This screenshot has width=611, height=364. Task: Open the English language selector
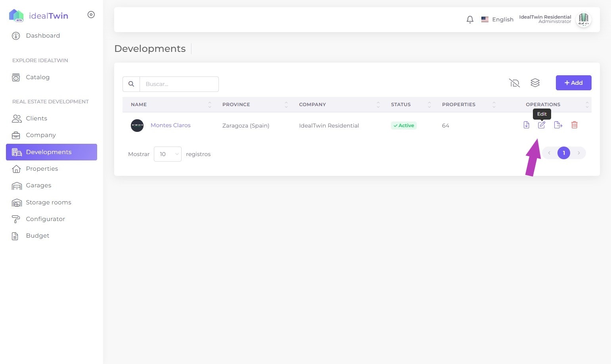click(x=497, y=19)
